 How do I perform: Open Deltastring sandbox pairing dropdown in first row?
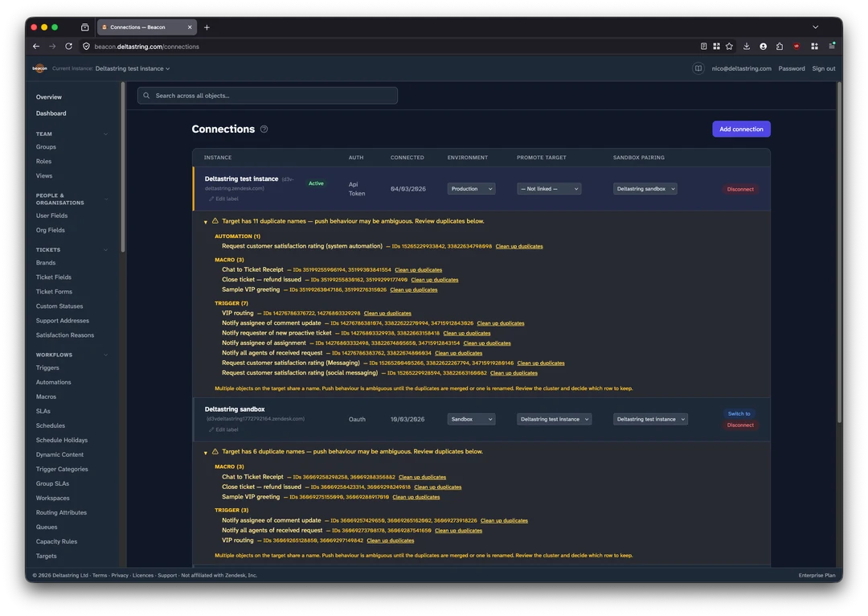[645, 189]
